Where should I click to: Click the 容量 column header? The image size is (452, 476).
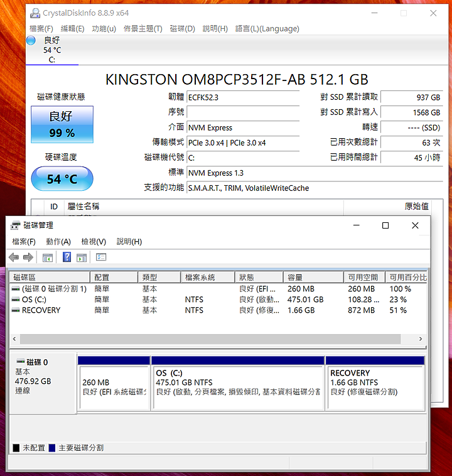(x=313, y=277)
